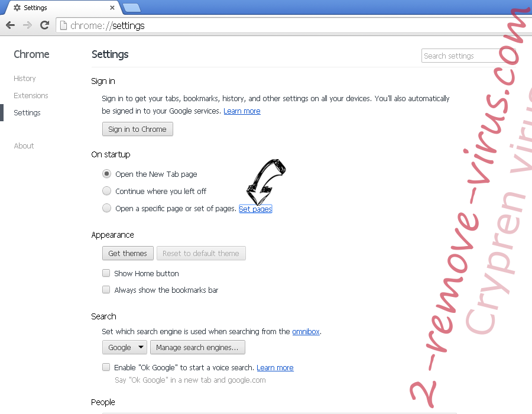Select 'Continue where you left off' option
The width and height of the screenshot is (532, 414).
[x=106, y=191]
